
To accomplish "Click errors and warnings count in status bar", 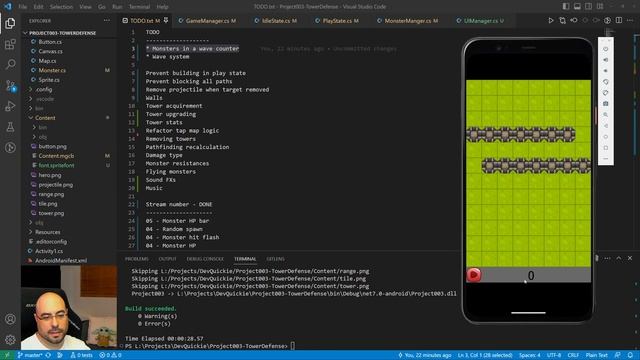I will tap(110, 355).
